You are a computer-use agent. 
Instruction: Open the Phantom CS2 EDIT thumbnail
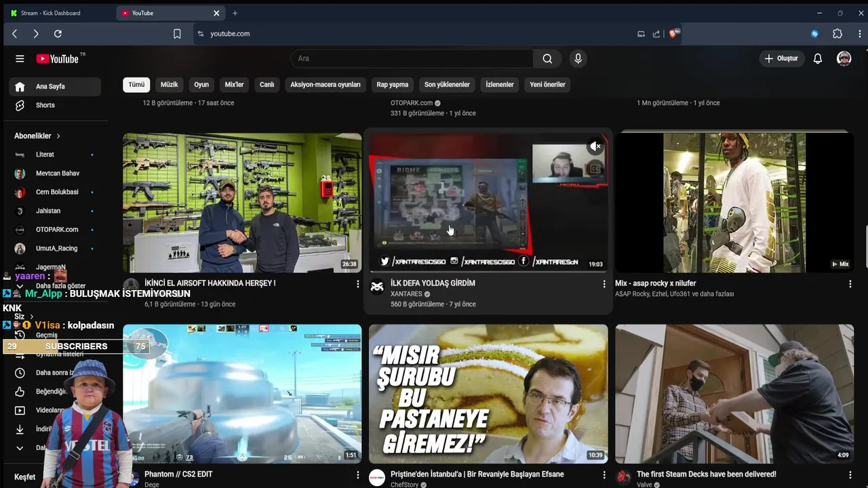coord(242,394)
